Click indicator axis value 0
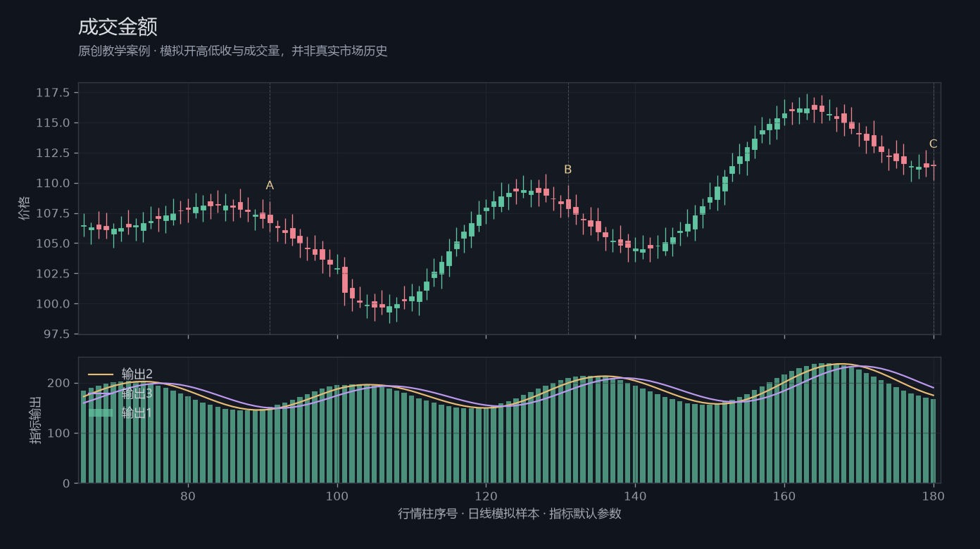 67,484
